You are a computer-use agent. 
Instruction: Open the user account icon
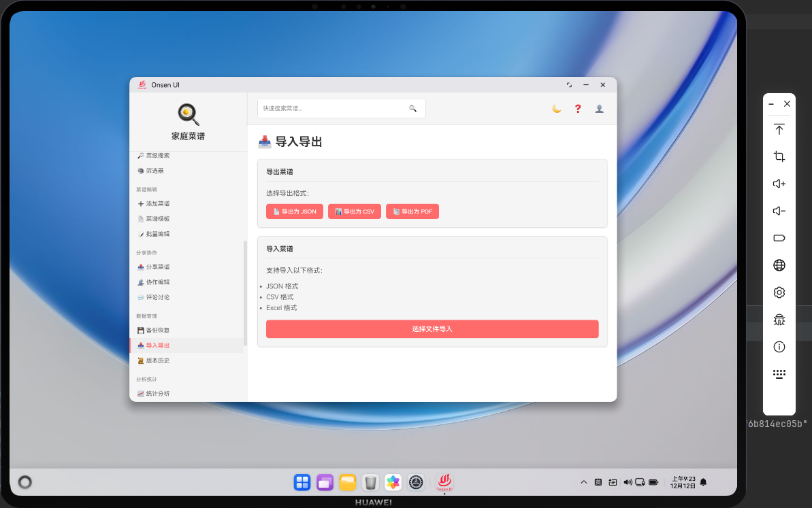coord(599,109)
